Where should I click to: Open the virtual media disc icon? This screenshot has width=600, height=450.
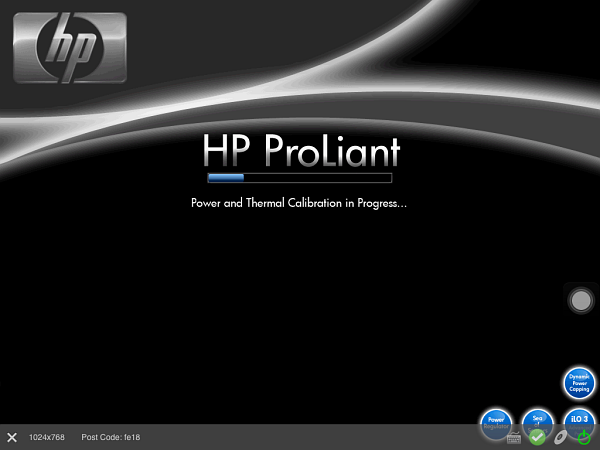click(561, 437)
